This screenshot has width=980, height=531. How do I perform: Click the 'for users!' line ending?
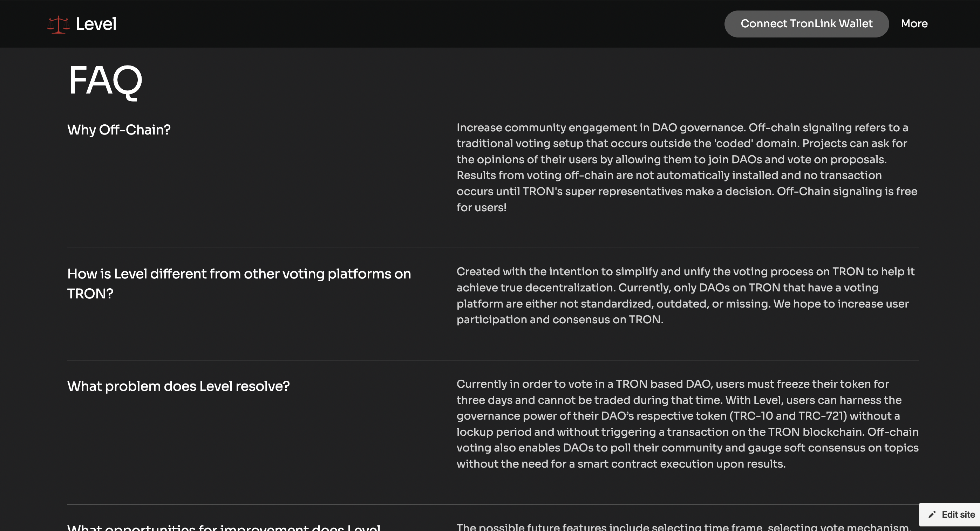pos(481,208)
